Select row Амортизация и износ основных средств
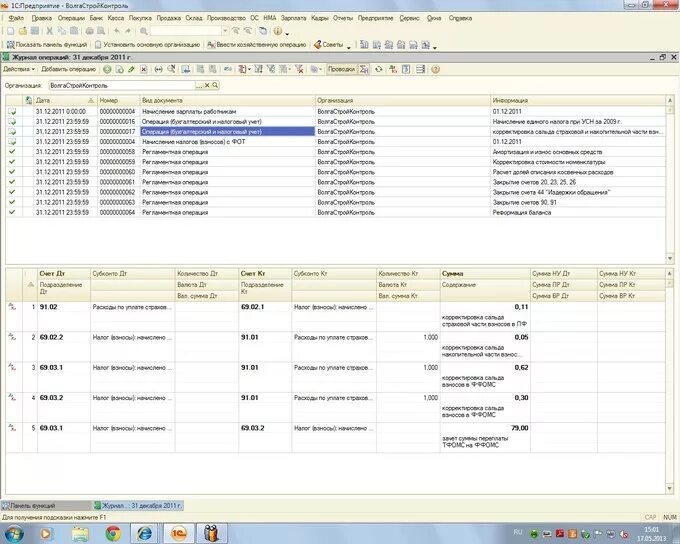 coord(336,152)
